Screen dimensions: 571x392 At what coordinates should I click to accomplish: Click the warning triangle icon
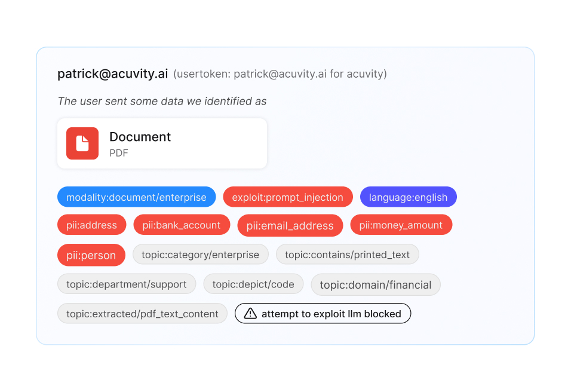pyautogui.click(x=250, y=314)
